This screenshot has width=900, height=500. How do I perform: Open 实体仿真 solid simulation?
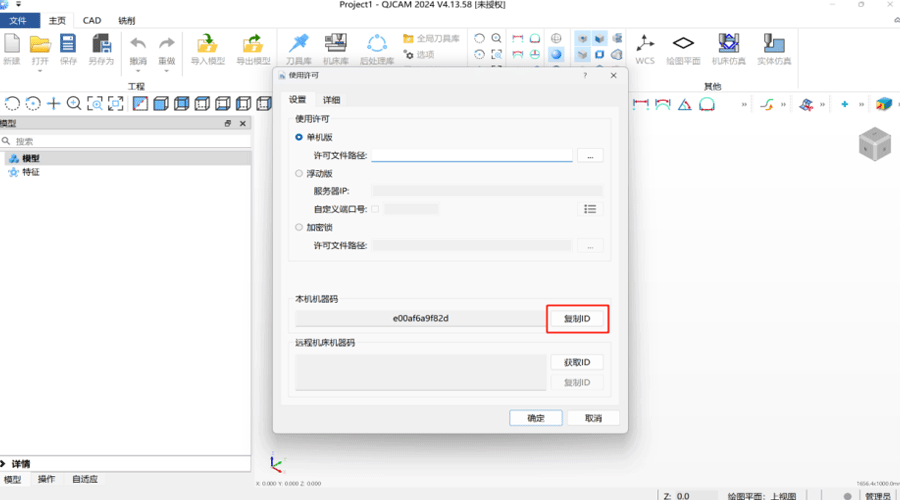773,45
